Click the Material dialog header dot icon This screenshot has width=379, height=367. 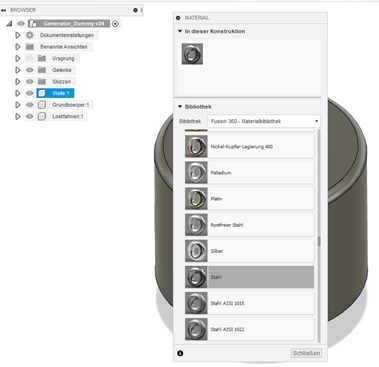coord(178,18)
